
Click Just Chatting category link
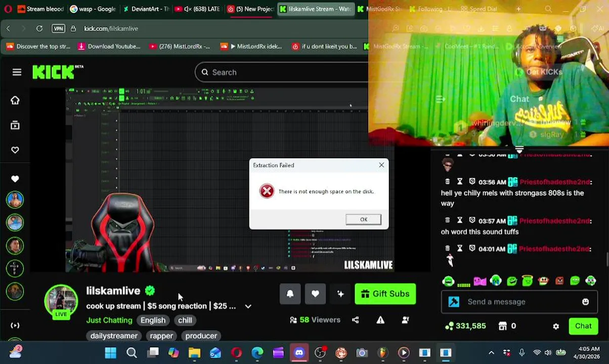(109, 320)
